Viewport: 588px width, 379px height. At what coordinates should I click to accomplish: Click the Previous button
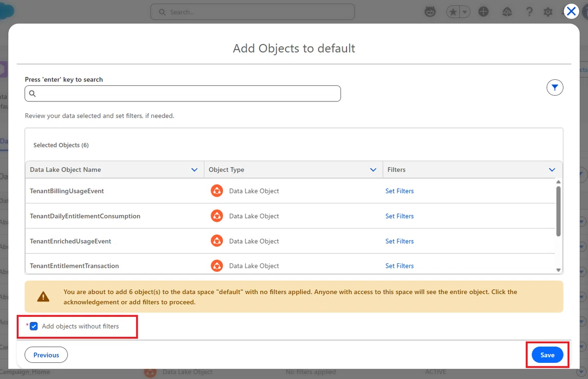[46, 355]
